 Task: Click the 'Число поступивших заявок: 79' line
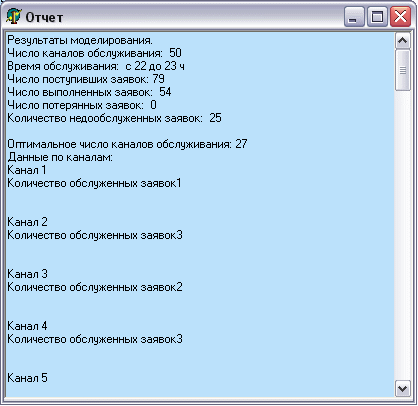tap(86, 79)
